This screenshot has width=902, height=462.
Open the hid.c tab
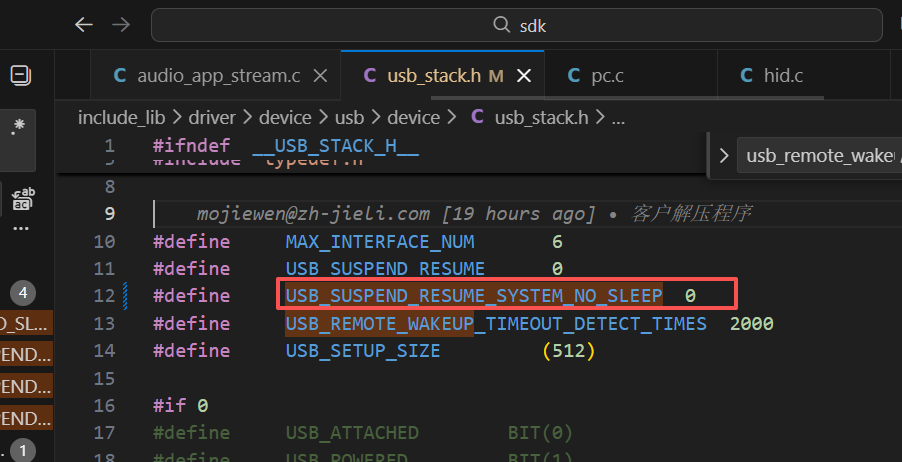783,75
